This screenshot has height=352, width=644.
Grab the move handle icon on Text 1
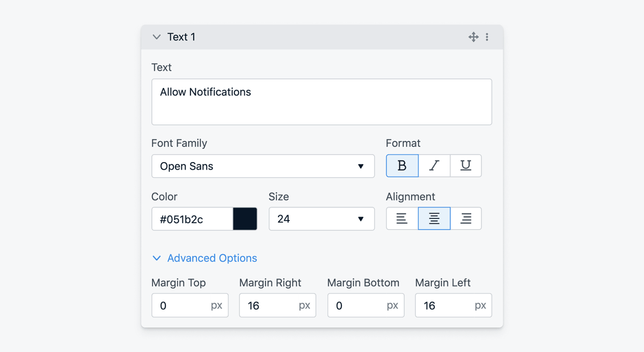[x=473, y=37]
